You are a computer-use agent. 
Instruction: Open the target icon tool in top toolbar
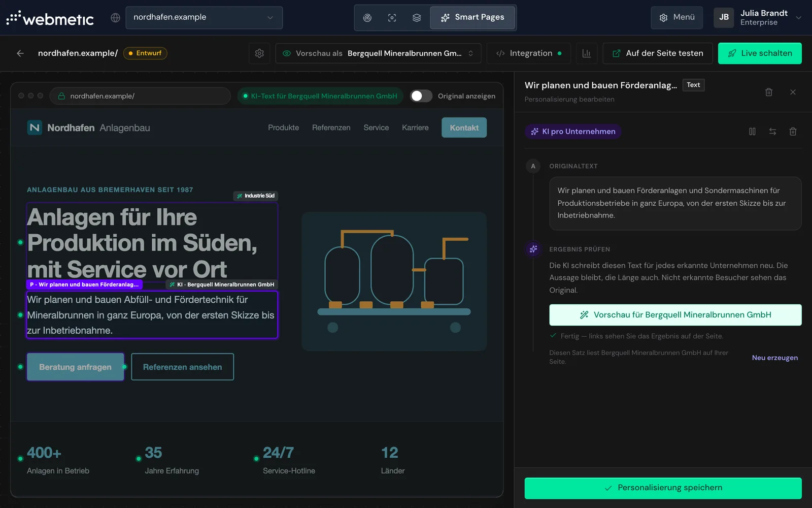coord(367,18)
